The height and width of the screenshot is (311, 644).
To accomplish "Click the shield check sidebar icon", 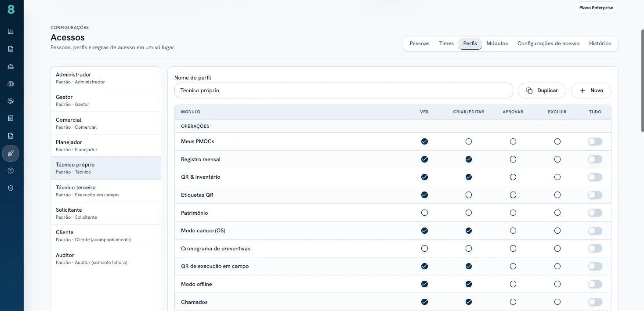I will [11, 188].
